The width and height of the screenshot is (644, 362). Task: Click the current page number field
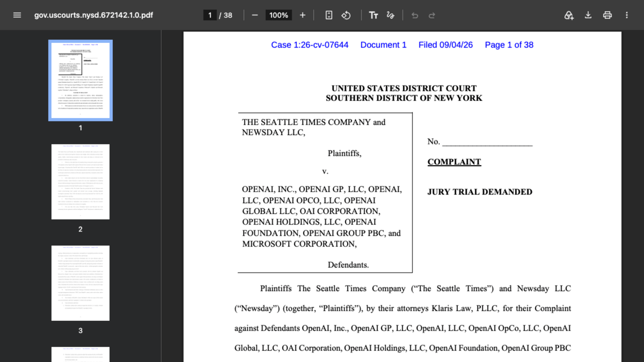(x=210, y=15)
